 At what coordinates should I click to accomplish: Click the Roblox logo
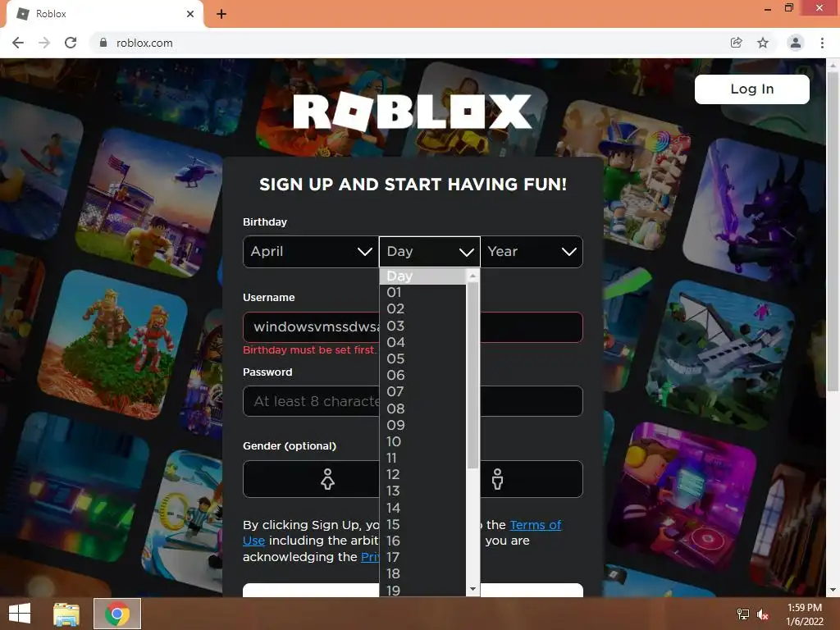point(413,112)
